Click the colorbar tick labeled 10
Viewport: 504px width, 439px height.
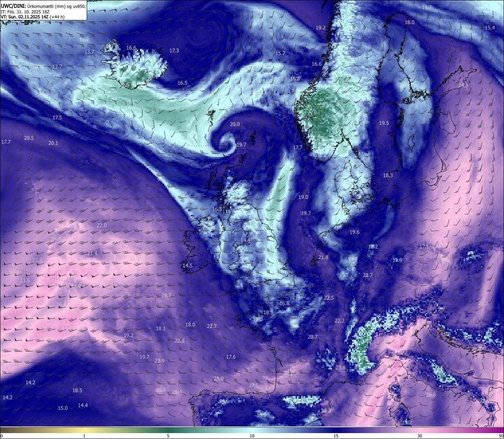tap(252, 435)
